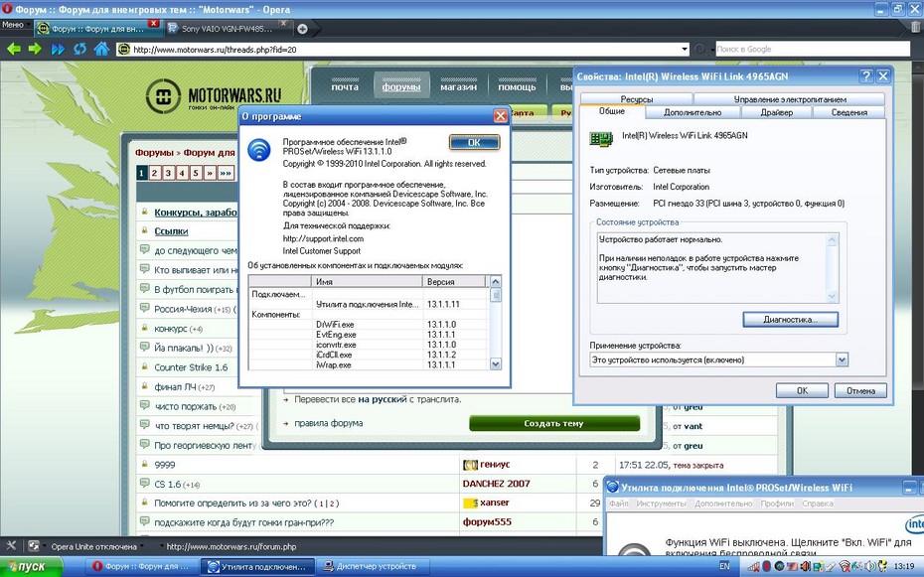Screen dimensions: 924x577
Task: Switch to the Управление электропитанием tab
Action: pos(790,99)
